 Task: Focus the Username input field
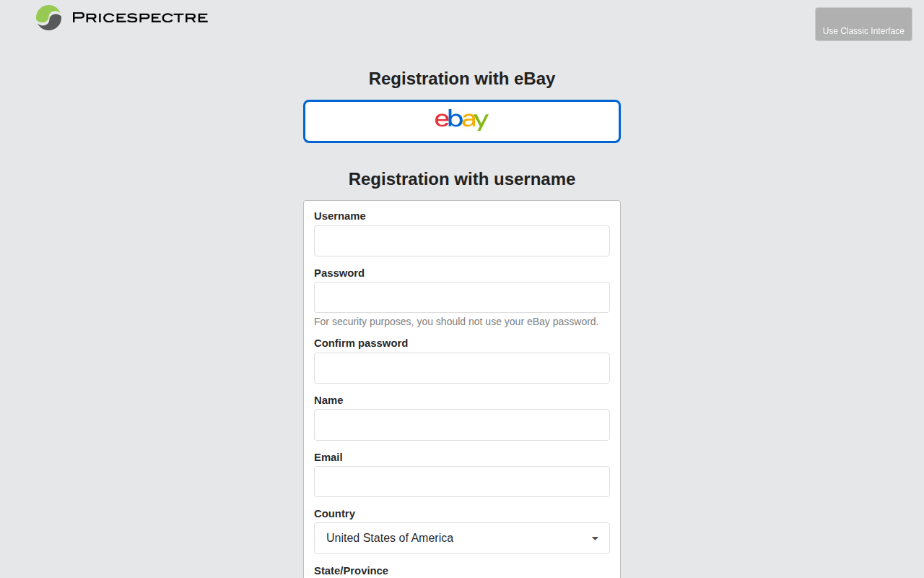pos(461,241)
